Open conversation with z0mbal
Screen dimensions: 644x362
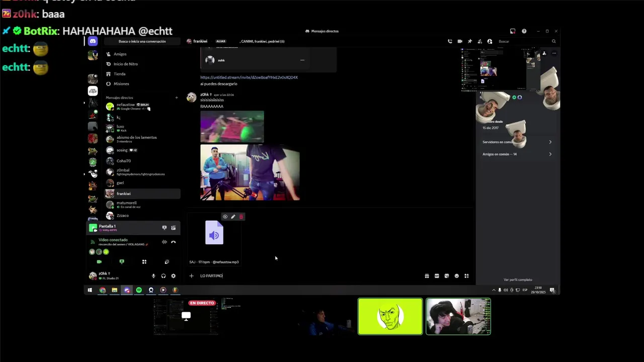pos(142,171)
